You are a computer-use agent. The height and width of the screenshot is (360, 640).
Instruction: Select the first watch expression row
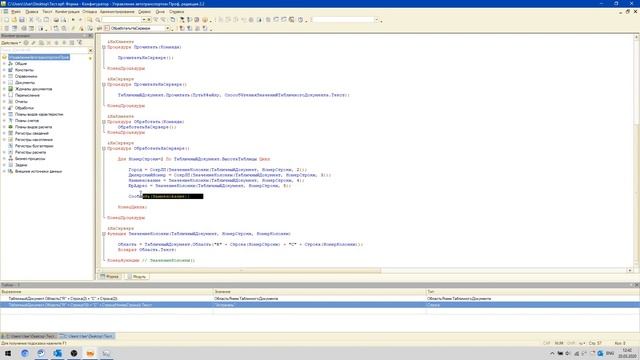click(320, 299)
